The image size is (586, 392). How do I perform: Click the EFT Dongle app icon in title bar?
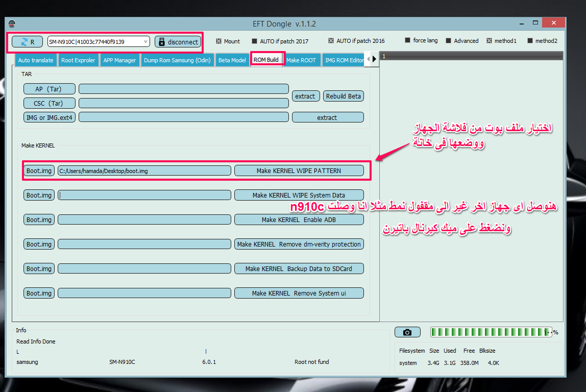pyautogui.click(x=12, y=23)
